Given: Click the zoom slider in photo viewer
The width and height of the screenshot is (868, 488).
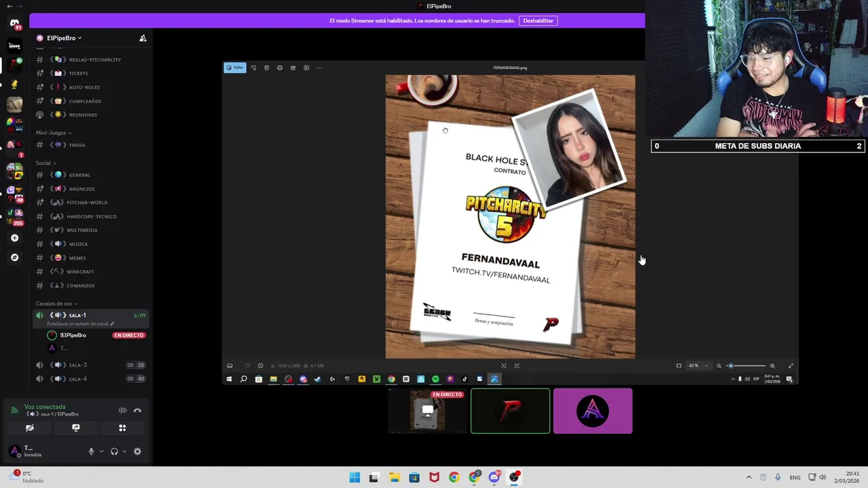Looking at the screenshot, I should tap(745, 366).
